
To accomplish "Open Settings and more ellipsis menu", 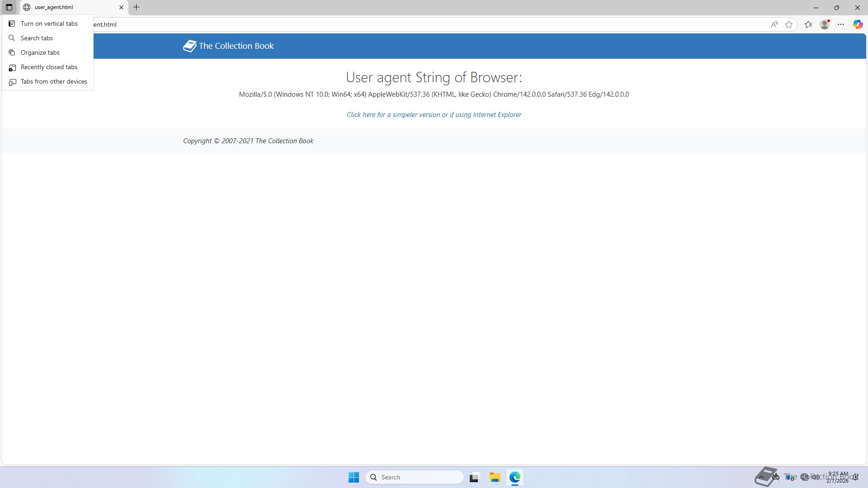I will pyautogui.click(x=841, y=24).
